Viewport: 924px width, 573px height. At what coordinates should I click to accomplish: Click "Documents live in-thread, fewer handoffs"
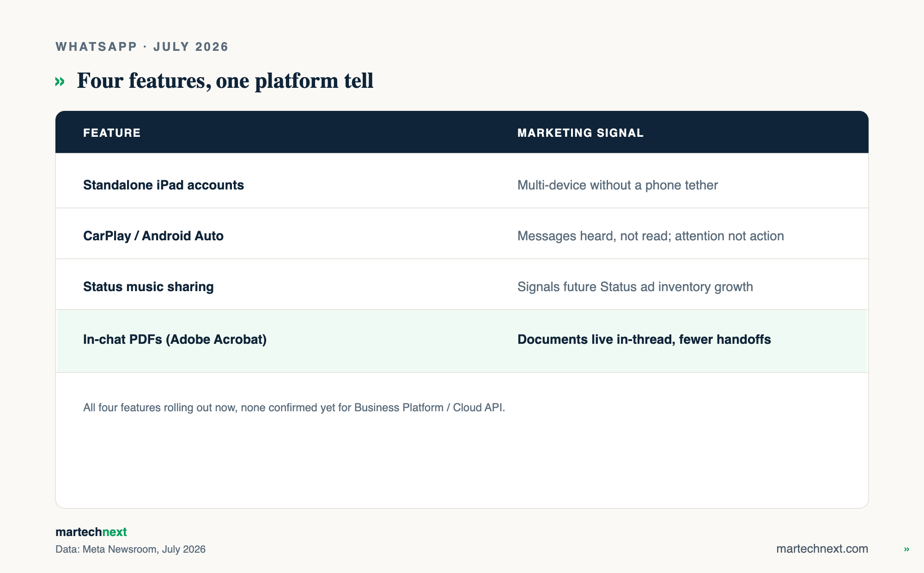click(x=644, y=339)
